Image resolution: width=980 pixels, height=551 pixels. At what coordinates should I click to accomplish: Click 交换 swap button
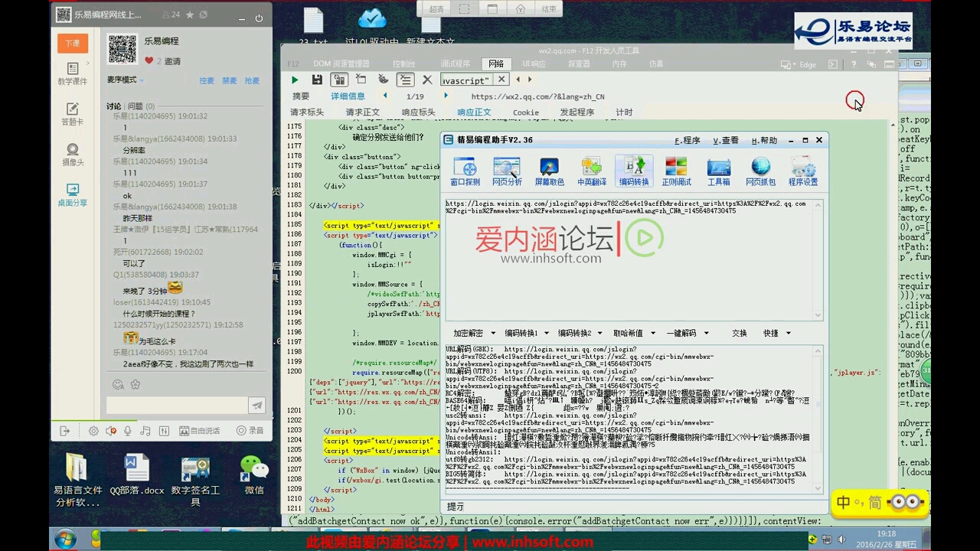pos(739,333)
